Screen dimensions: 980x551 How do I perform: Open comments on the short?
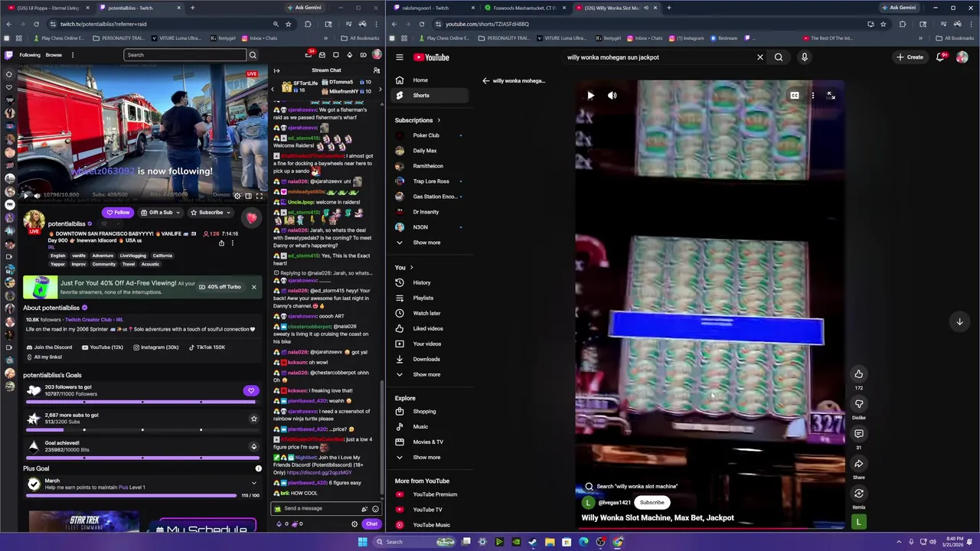coord(859,434)
